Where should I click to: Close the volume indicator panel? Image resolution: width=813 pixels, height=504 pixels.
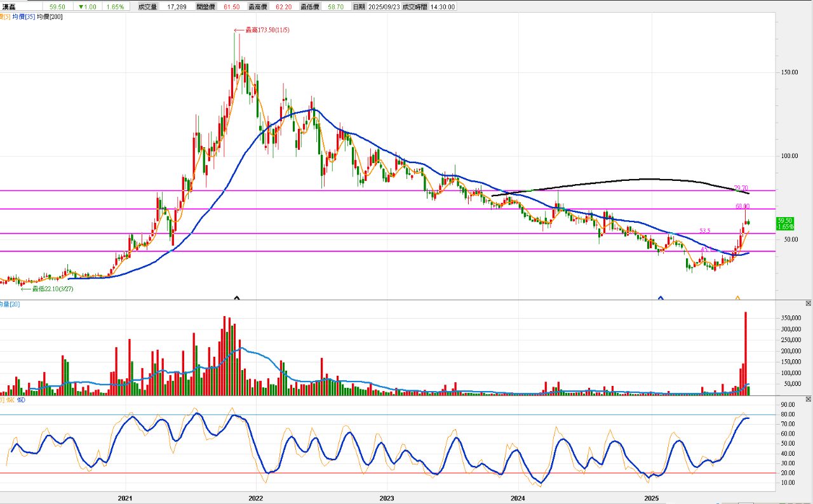(x=808, y=304)
